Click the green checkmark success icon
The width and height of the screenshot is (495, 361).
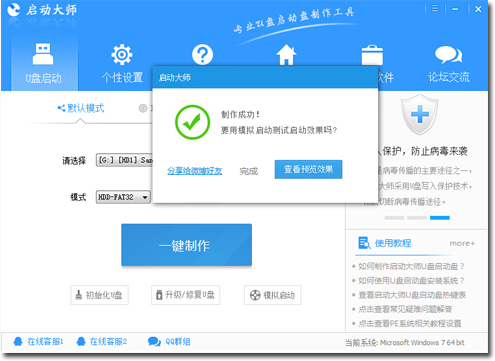click(192, 122)
